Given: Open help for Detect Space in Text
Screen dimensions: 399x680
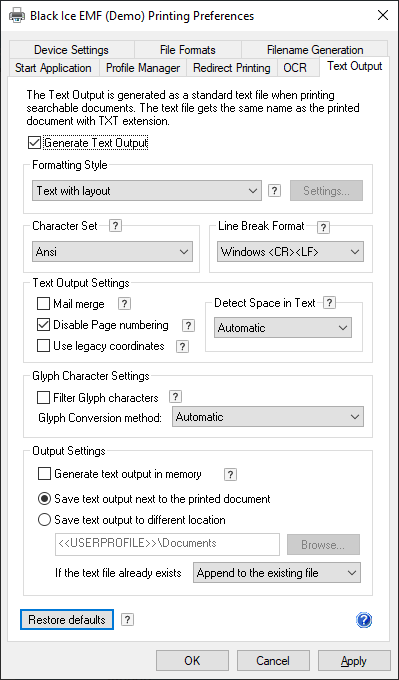Looking at the screenshot, I should (x=330, y=303).
